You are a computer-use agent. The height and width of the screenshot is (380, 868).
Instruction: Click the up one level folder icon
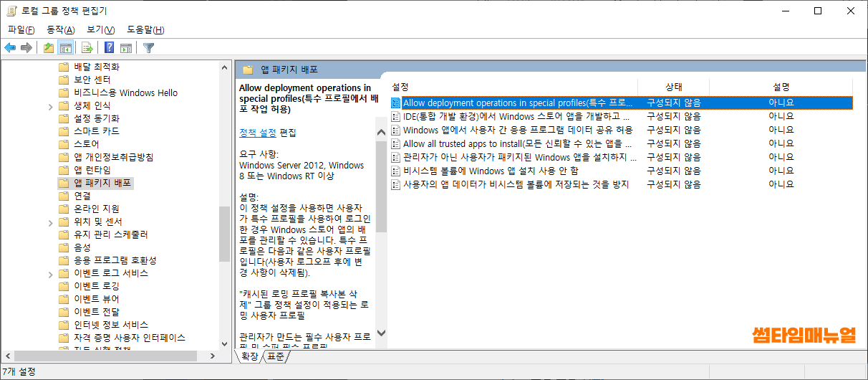pos(49,48)
